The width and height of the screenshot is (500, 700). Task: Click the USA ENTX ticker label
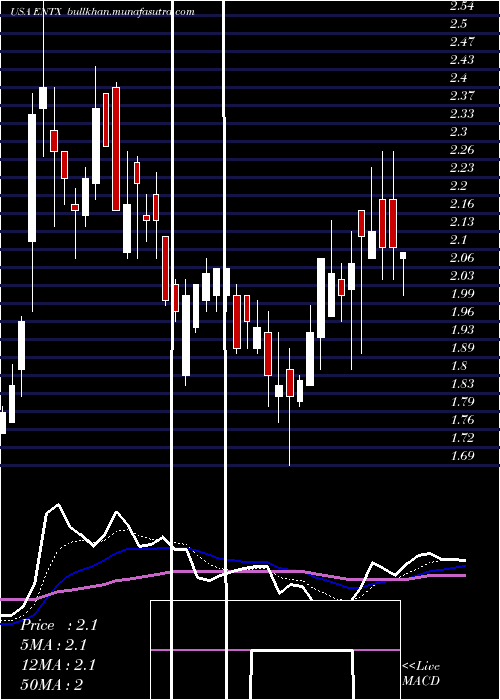[37, 12]
